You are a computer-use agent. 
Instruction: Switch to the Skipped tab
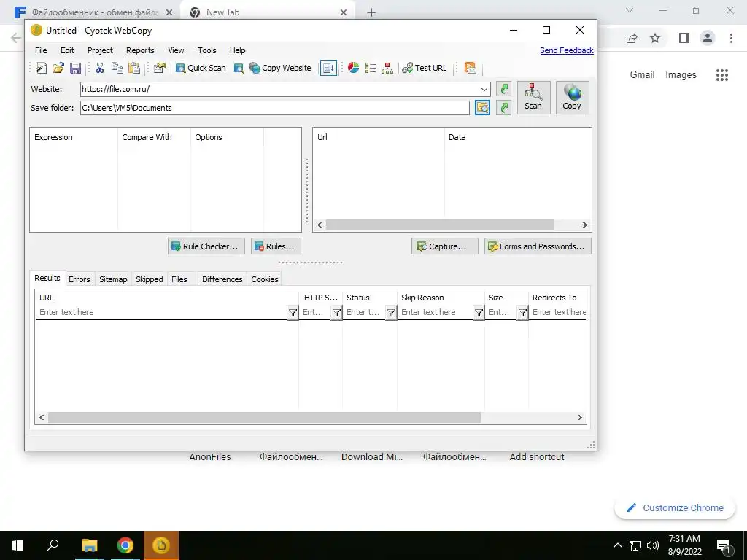point(149,279)
